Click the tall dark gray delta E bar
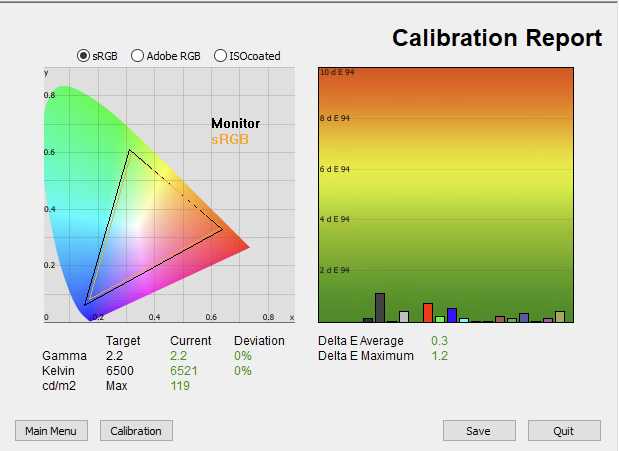Viewport: 619px width, 451px height. (x=380, y=308)
